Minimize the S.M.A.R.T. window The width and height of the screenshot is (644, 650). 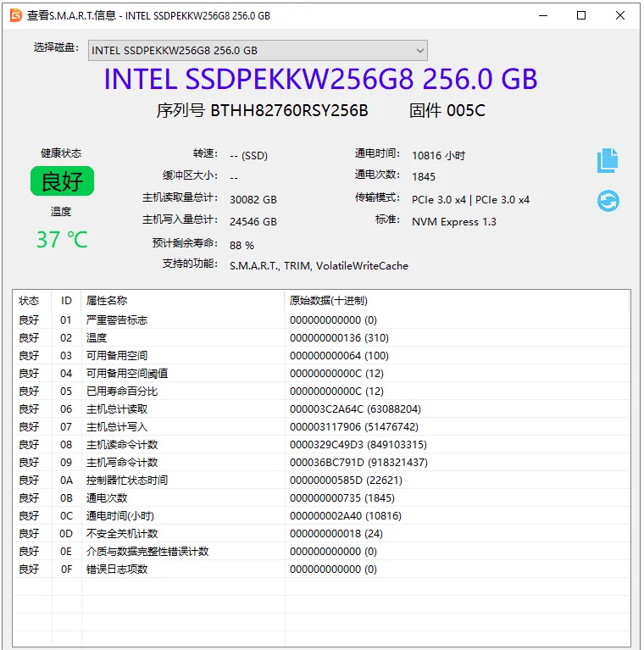tap(543, 15)
